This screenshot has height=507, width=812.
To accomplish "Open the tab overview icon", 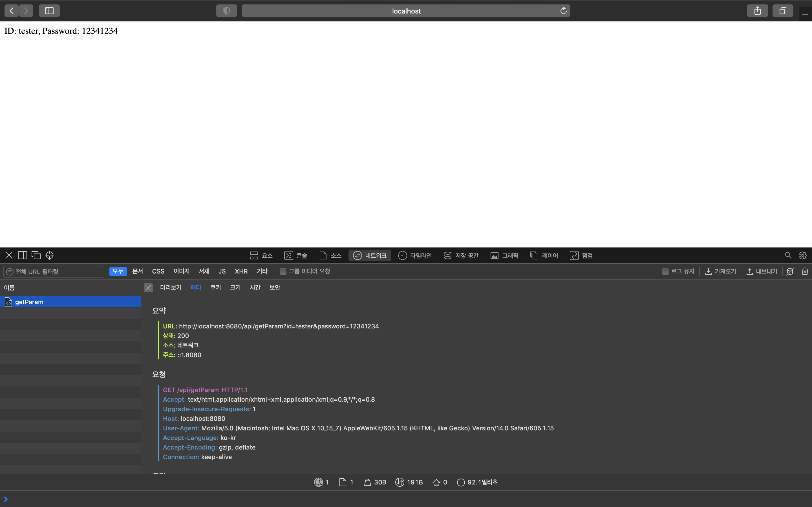I will coord(782,11).
